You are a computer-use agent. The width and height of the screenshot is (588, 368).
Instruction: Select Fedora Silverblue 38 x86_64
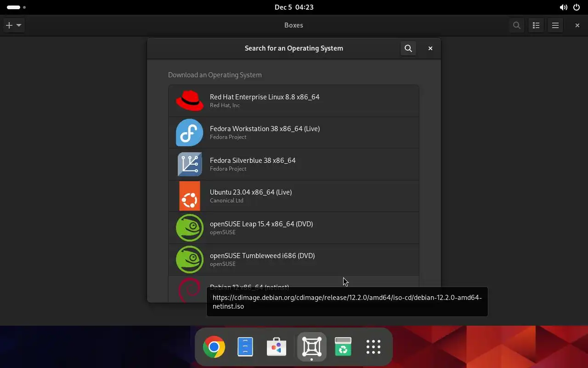point(294,164)
